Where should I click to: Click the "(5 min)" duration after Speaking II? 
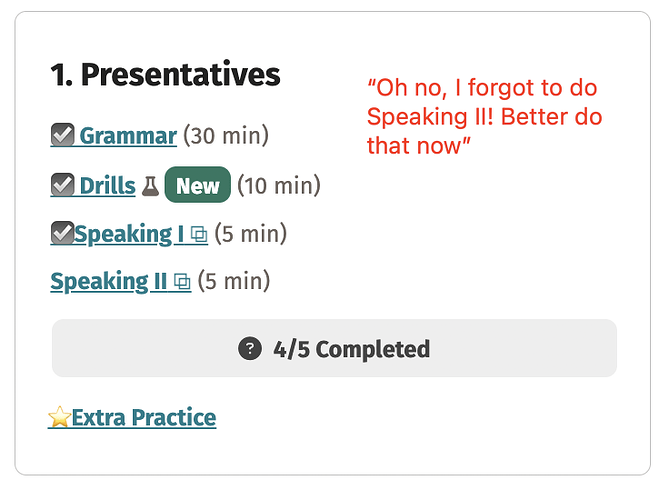(x=233, y=282)
